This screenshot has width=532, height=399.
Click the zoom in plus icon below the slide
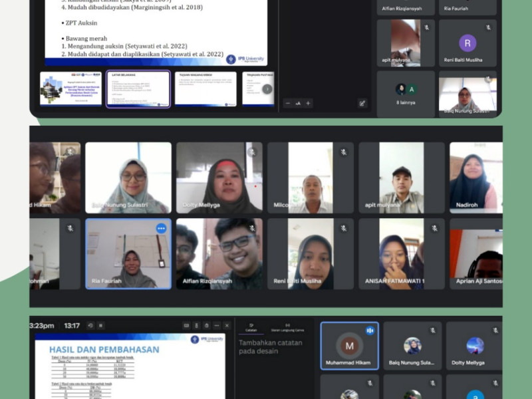click(308, 104)
